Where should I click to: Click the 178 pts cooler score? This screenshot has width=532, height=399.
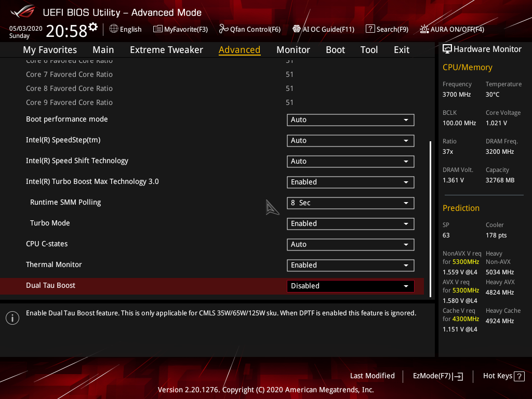[x=496, y=235]
